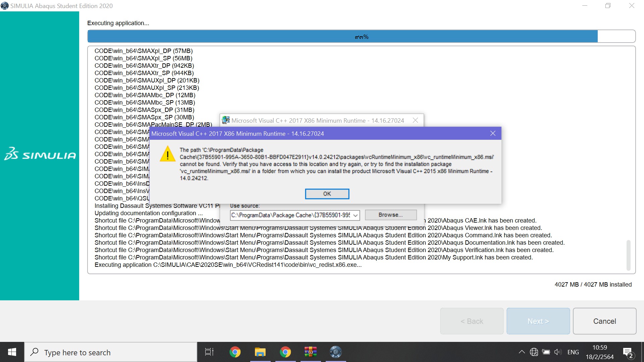The image size is (644, 362).
Task: Click the ENG language indicator
Action: pyautogui.click(x=573, y=352)
